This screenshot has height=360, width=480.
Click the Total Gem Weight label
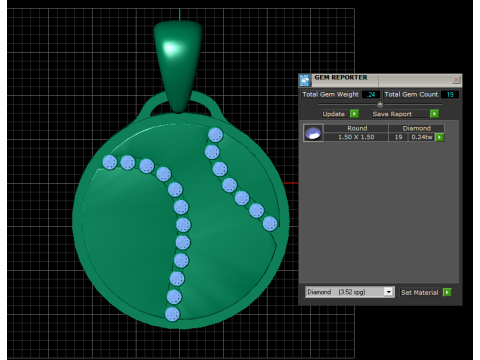(x=330, y=95)
